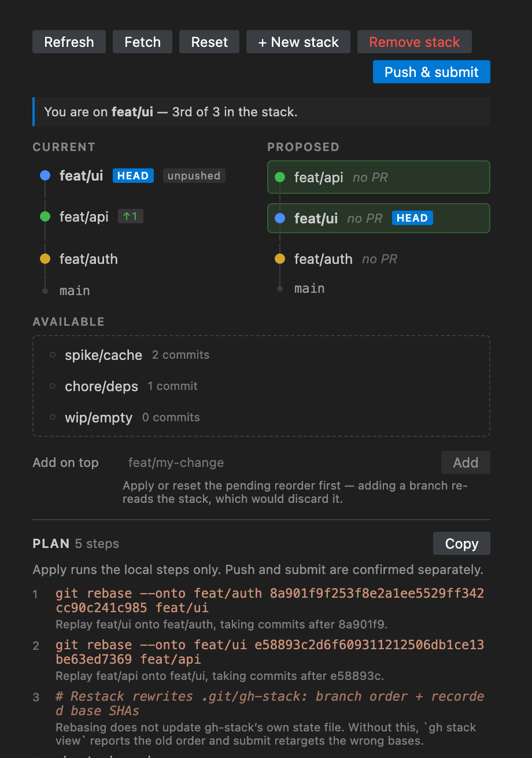This screenshot has height=758, width=532.
Task: Click the Fetch button
Action: pyautogui.click(x=142, y=42)
